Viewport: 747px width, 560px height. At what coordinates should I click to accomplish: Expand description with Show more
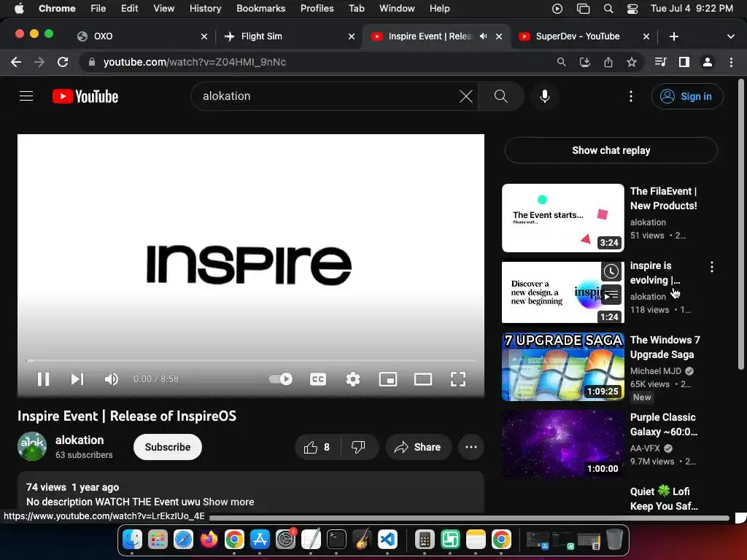[228, 502]
